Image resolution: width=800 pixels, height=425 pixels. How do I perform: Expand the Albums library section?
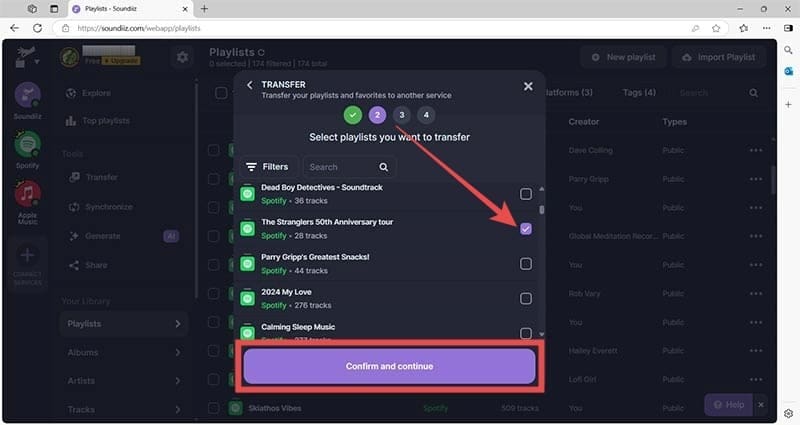point(123,353)
